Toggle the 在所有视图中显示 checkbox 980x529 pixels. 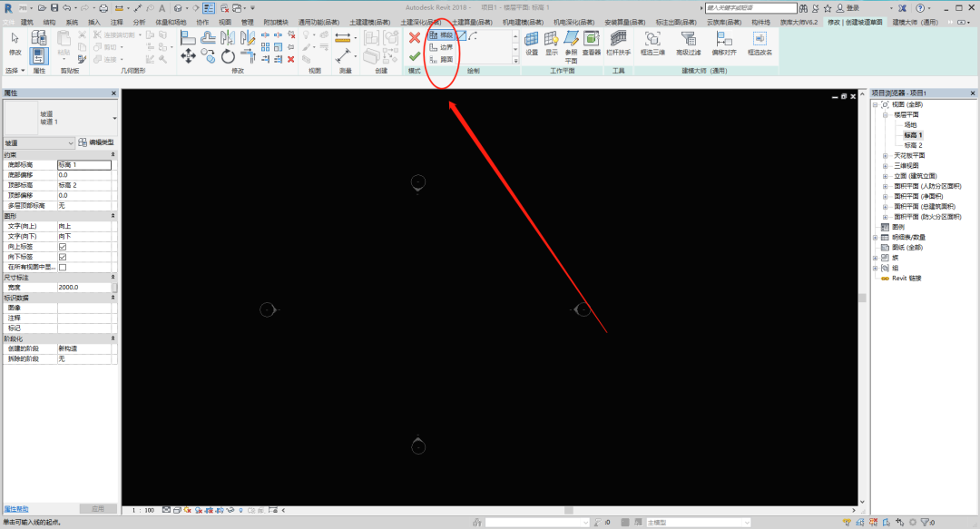coord(63,267)
